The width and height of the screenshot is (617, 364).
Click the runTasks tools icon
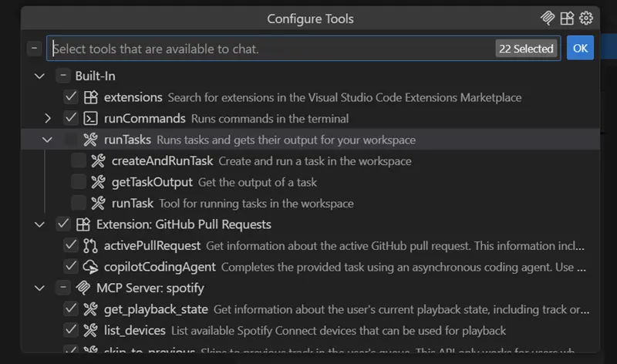(x=90, y=140)
